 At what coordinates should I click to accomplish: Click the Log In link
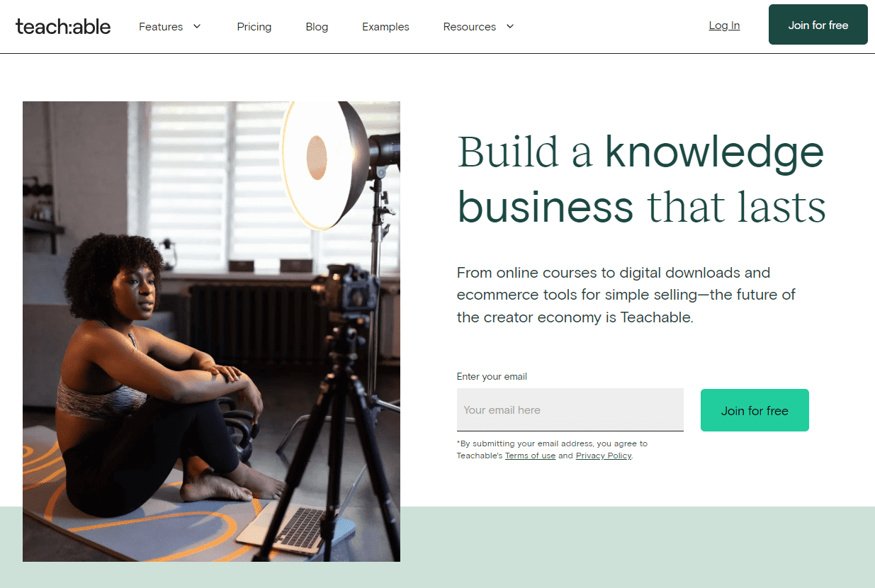click(x=724, y=26)
